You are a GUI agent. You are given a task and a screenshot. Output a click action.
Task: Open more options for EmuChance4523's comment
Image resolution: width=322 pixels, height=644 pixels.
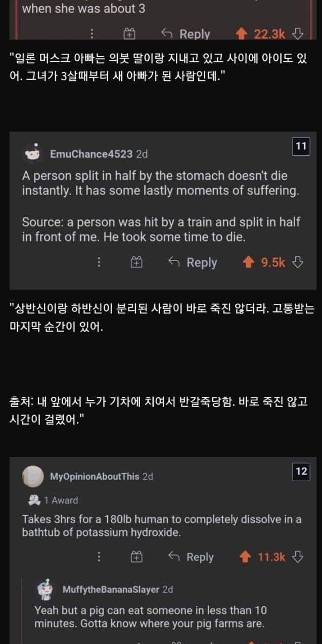pos(99,262)
